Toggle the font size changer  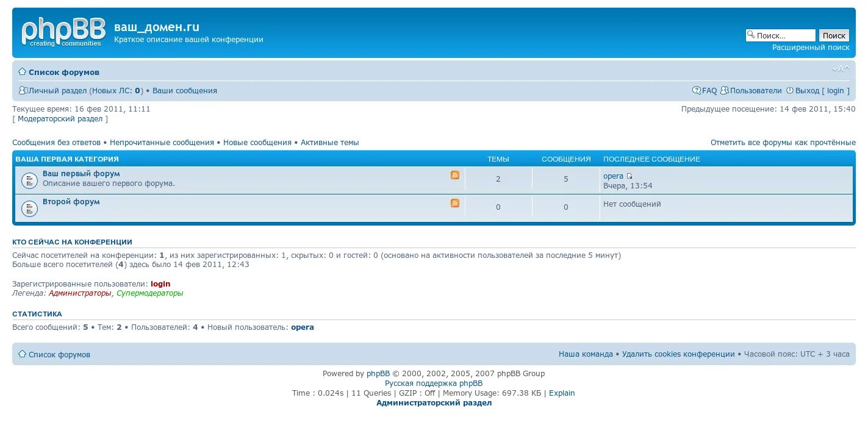(x=840, y=68)
